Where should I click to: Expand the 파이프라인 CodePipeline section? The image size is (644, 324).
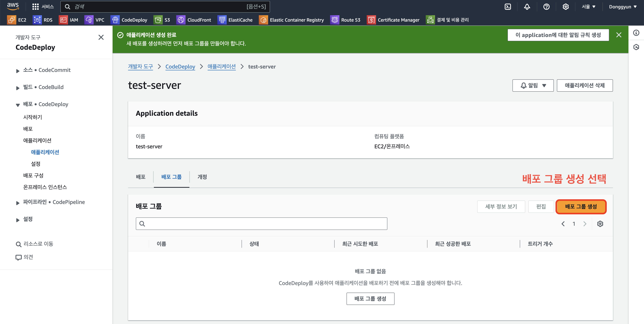18,203
